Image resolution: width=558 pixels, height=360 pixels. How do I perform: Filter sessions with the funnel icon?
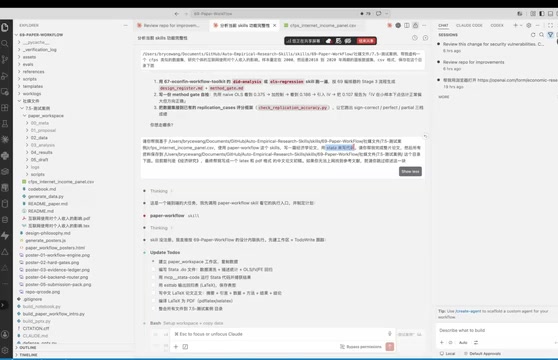tap(550, 35)
